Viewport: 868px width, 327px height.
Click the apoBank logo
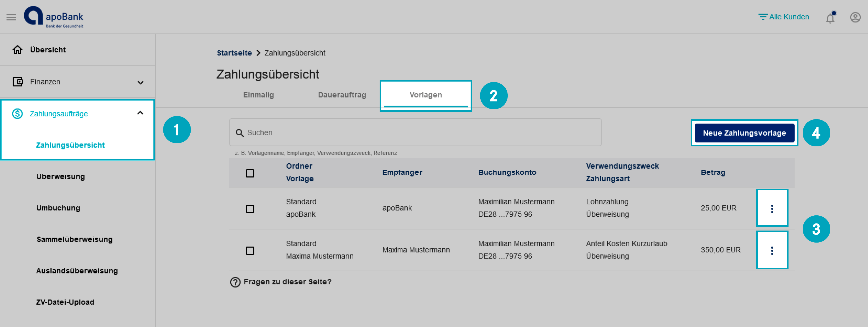point(54,17)
